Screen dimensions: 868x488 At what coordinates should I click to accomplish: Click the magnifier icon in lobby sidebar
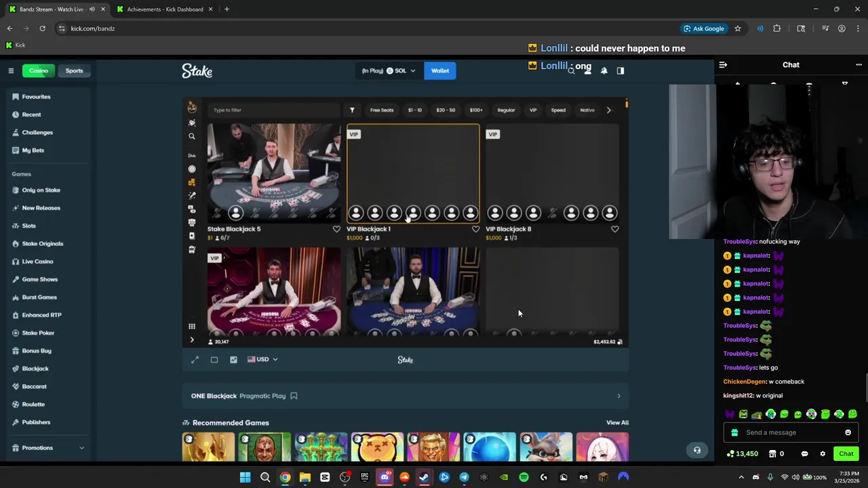point(192,136)
